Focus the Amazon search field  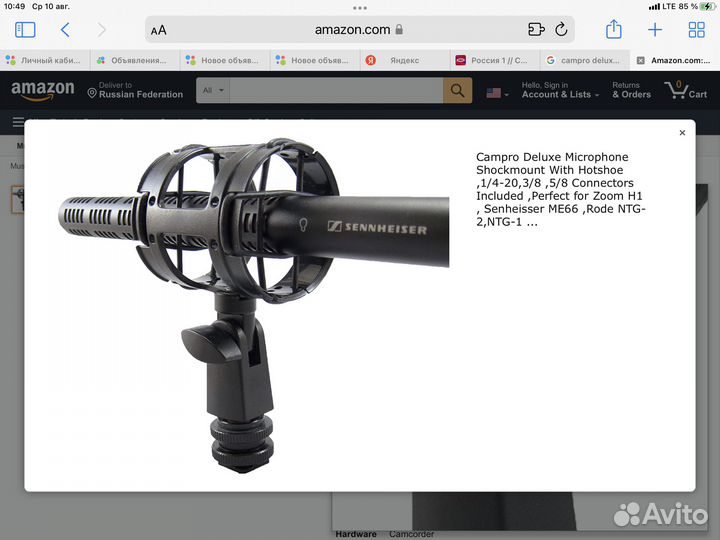336,90
